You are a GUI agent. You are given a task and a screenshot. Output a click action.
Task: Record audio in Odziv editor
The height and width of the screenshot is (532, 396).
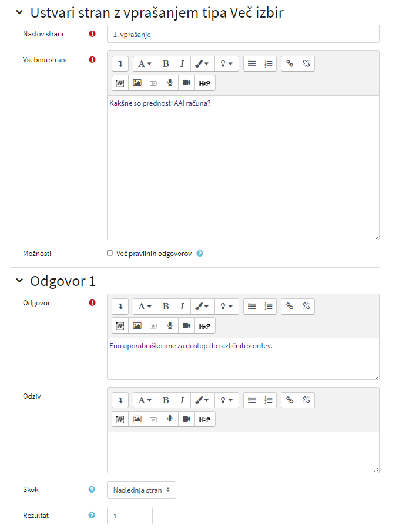[x=170, y=419]
